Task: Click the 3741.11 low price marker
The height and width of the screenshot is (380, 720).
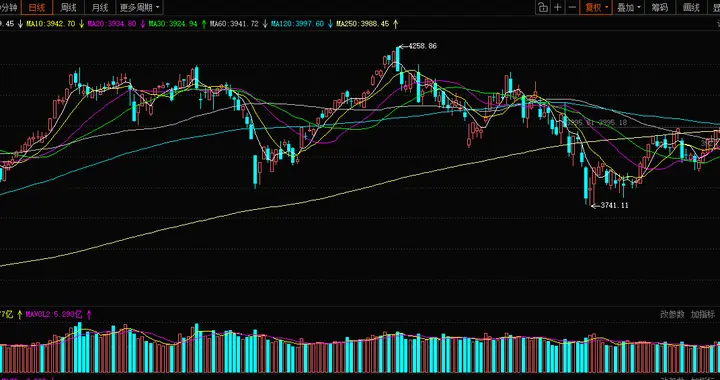Action: click(614, 206)
